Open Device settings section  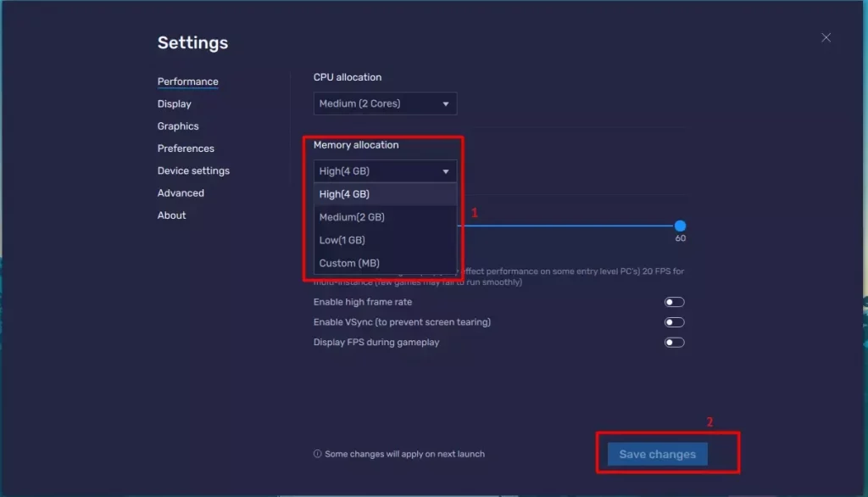(x=193, y=170)
